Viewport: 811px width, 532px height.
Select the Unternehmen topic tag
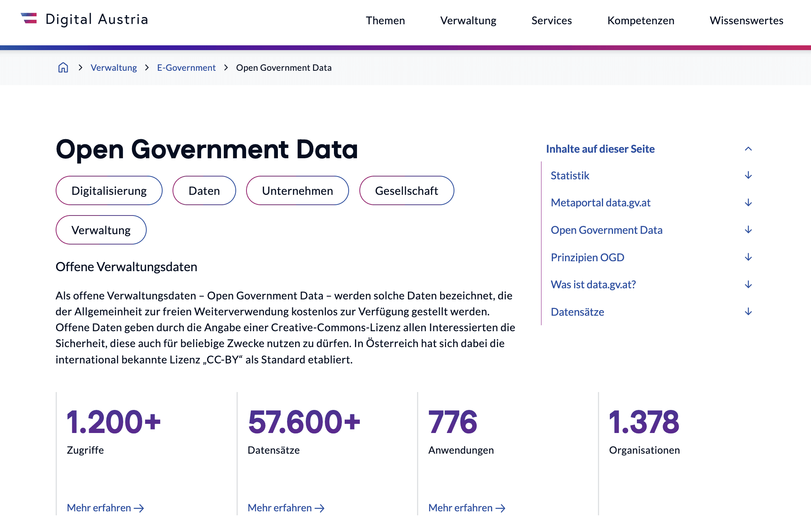[x=297, y=191]
